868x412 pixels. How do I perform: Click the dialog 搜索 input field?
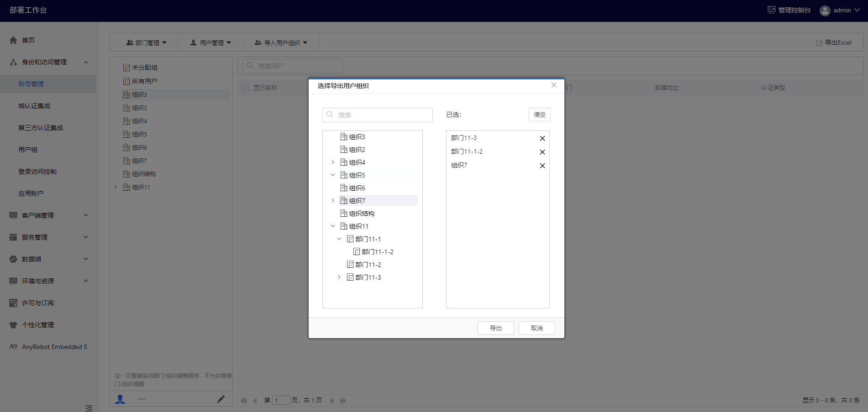[378, 115]
